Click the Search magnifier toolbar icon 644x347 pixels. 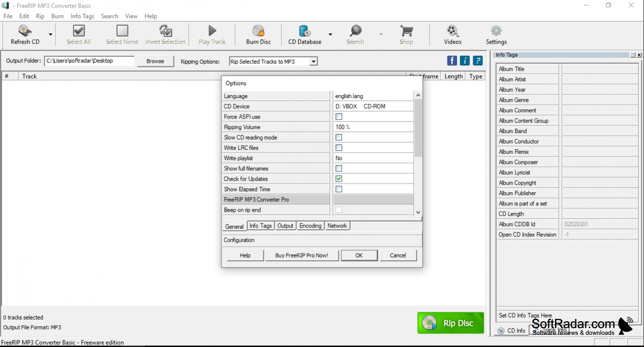pyautogui.click(x=355, y=31)
